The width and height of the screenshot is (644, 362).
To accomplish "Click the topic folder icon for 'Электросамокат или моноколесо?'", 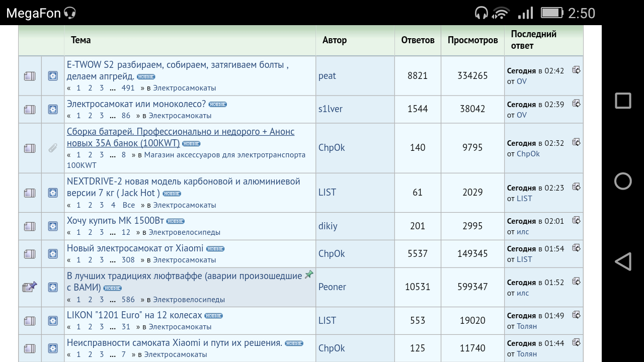I will coord(30,109).
